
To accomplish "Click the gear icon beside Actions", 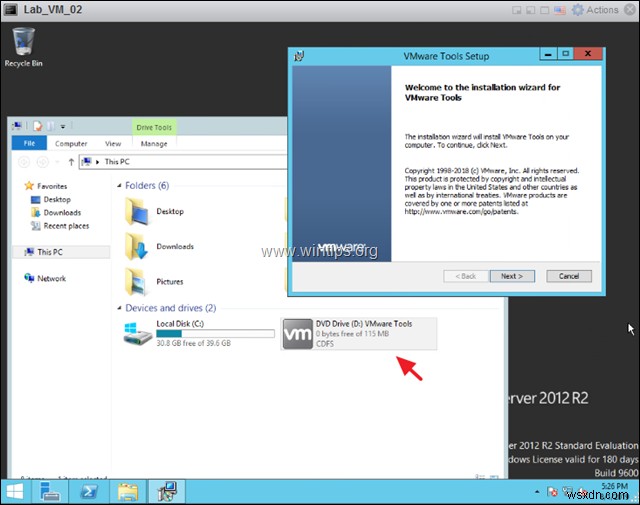I will (x=578, y=9).
